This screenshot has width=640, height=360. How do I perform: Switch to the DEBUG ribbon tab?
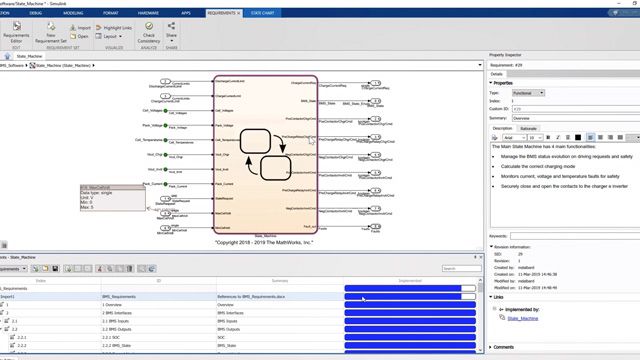[36, 13]
